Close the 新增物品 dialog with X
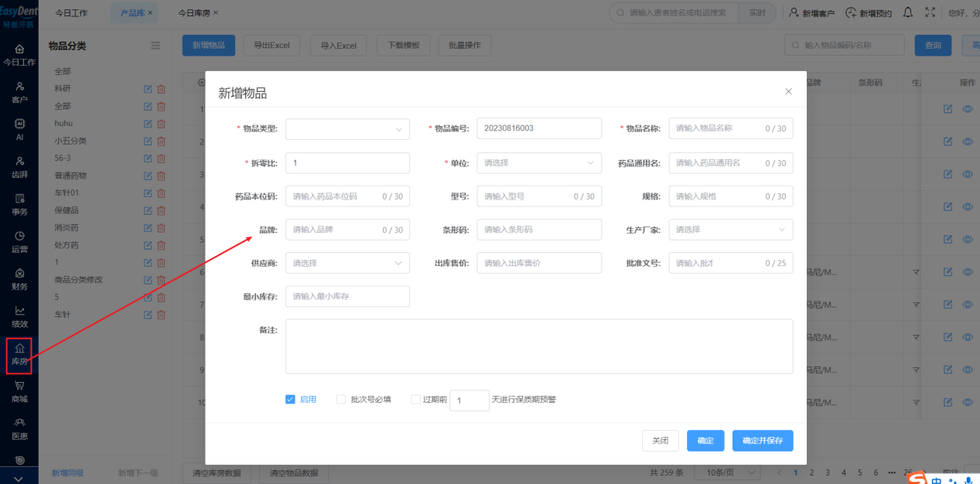The image size is (980, 484). [x=788, y=91]
